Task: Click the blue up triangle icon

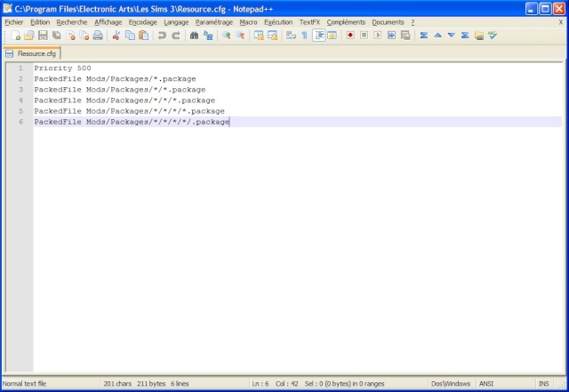Action: [437, 36]
